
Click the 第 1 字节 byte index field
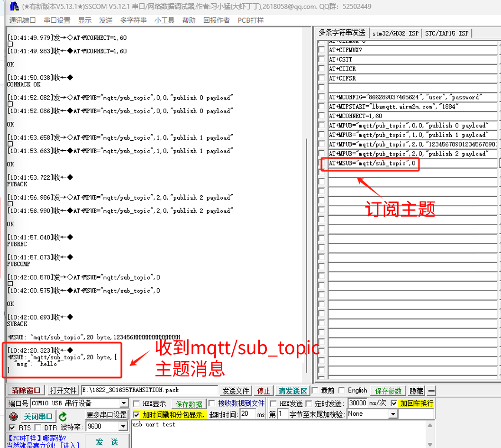[x=282, y=414]
